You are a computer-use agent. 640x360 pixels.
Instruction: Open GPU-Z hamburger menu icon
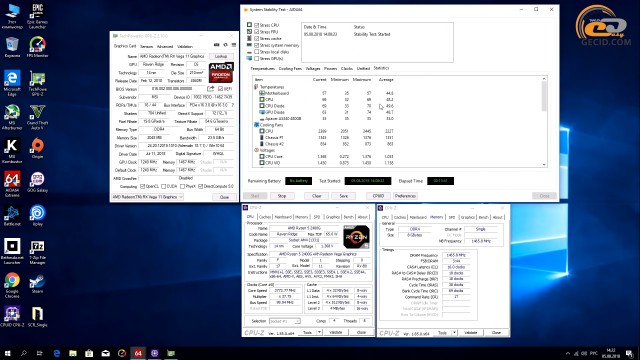point(233,45)
